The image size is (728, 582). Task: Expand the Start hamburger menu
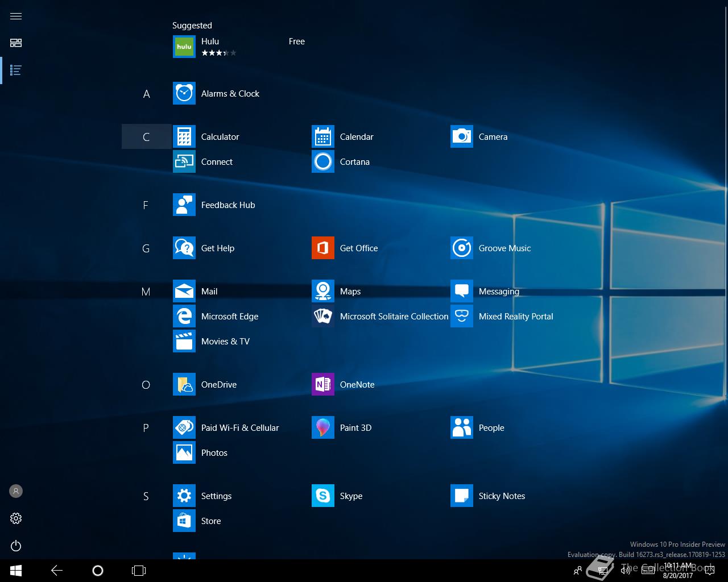(x=16, y=16)
